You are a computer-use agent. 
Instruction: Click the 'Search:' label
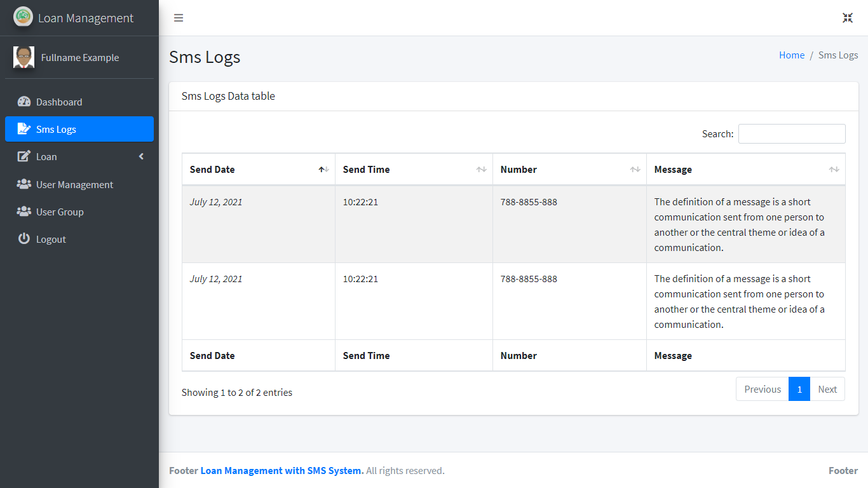pos(718,134)
